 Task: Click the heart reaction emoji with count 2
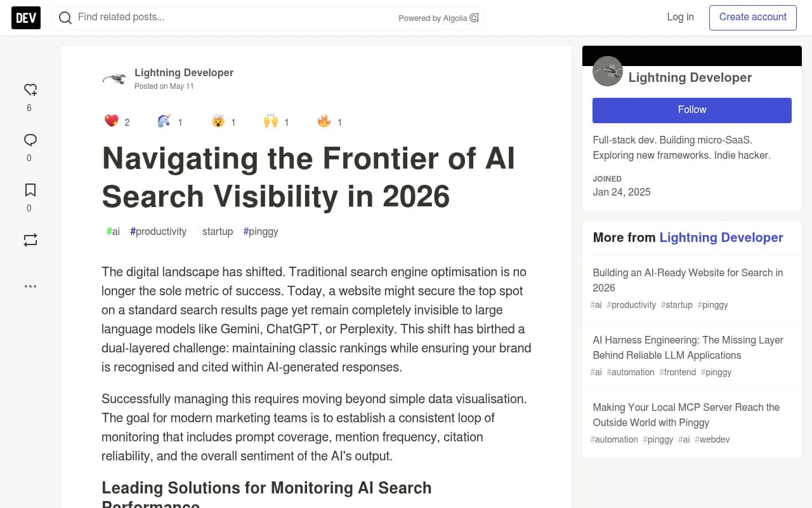click(x=112, y=121)
